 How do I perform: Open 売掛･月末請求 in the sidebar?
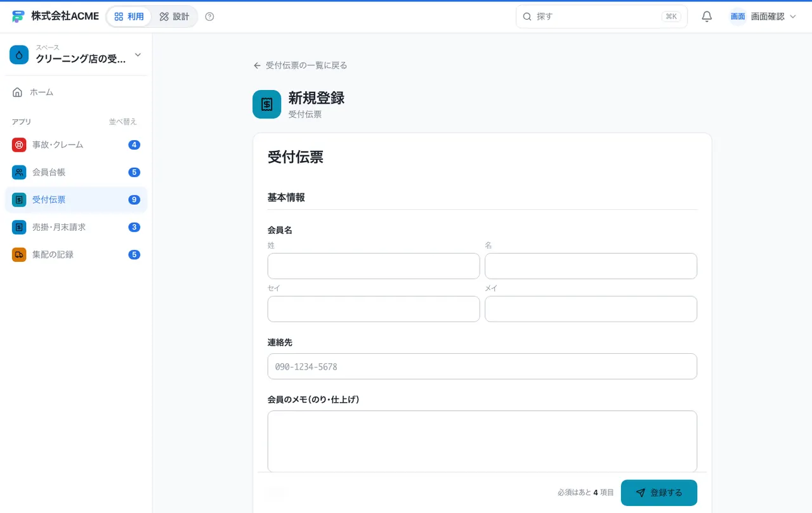pos(76,227)
